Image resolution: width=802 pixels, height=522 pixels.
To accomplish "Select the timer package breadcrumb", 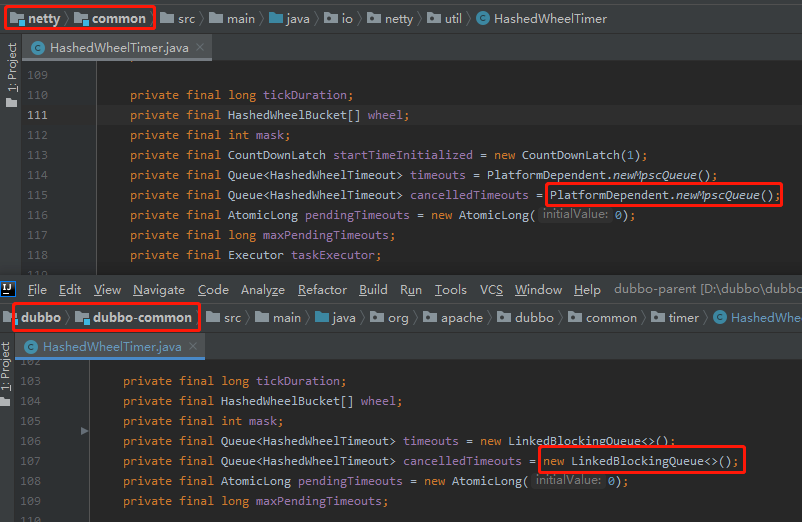I will click(x=675, y=317).
